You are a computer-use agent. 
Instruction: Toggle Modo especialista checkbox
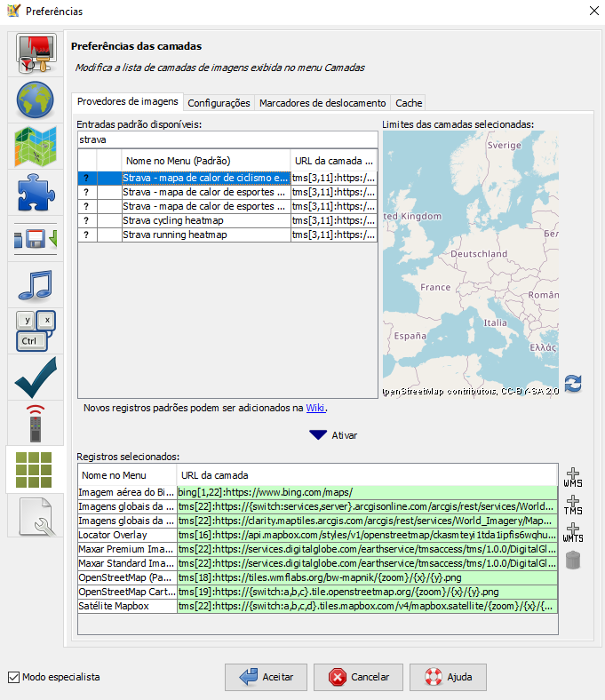pyautogui.click(x=14, y=677)
